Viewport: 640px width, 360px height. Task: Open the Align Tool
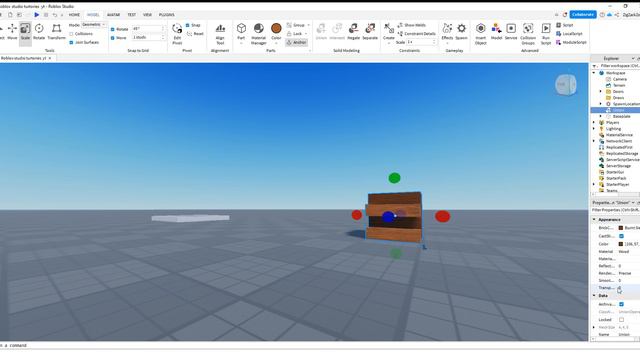click(x=220, y=33)
